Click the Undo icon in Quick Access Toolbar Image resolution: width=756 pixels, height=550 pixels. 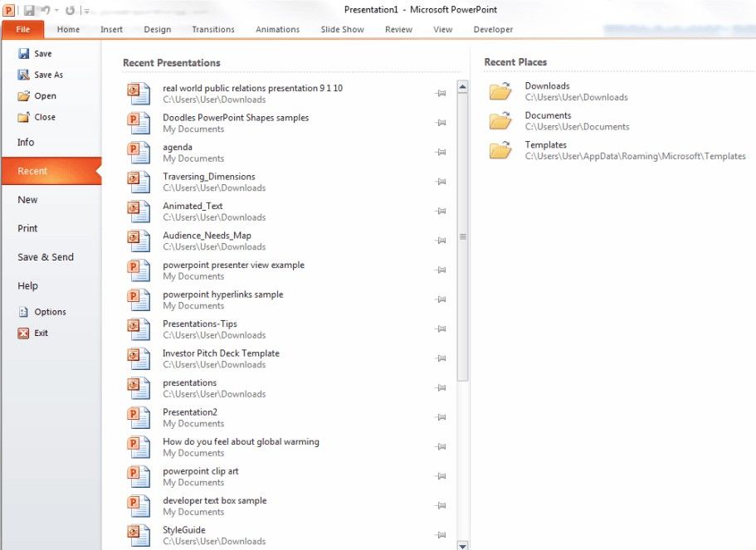(x=46, y=10)
